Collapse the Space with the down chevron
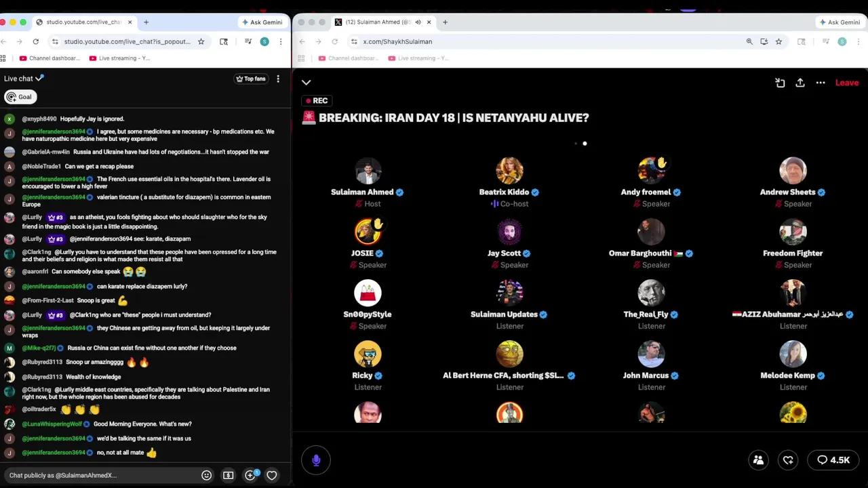 (x=306, y=83)
